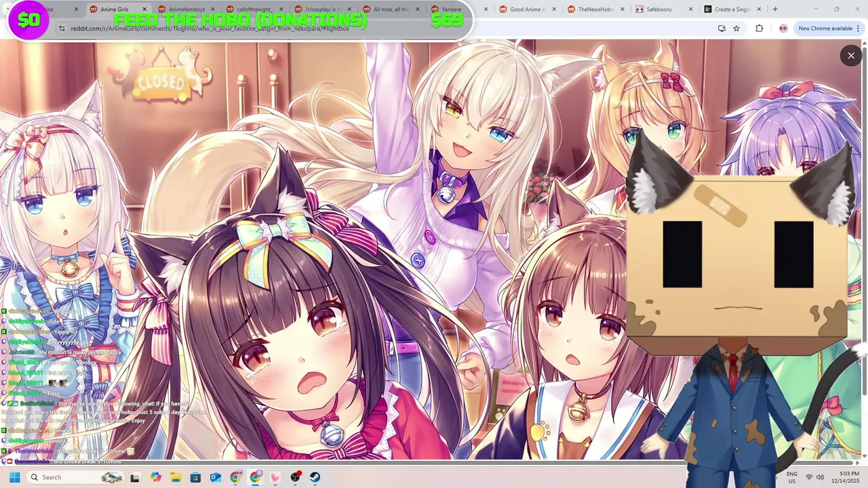Open Microsoft Store from the taskbar
868x488 pixels.
pos(195,477)
